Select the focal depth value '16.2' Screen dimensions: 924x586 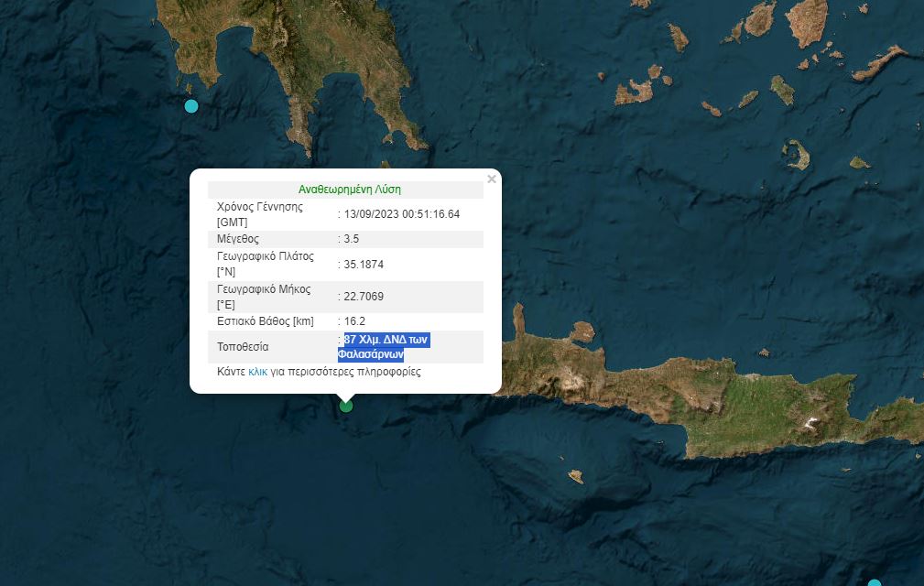354,321
